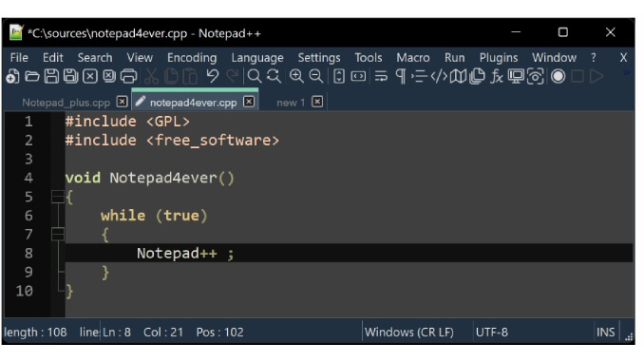
Task: Close the document with the menu bar X
Action: (x=623, y=58)
